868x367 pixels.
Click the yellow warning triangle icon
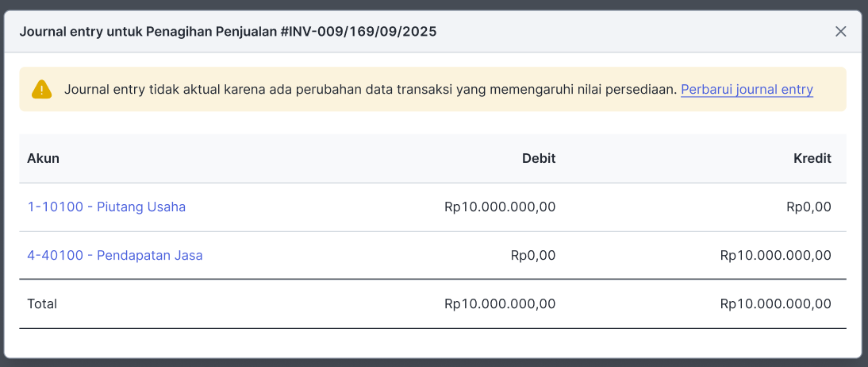(41, 89)
